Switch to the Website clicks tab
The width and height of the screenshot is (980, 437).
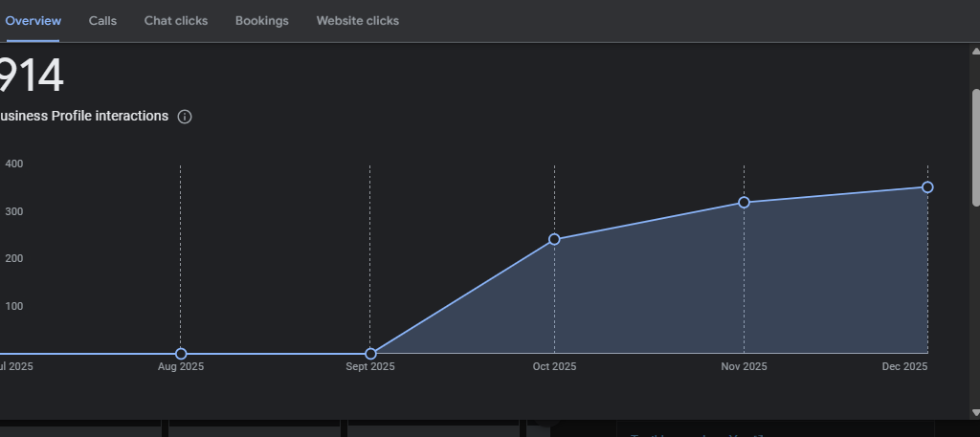click(x=358, y=21)
